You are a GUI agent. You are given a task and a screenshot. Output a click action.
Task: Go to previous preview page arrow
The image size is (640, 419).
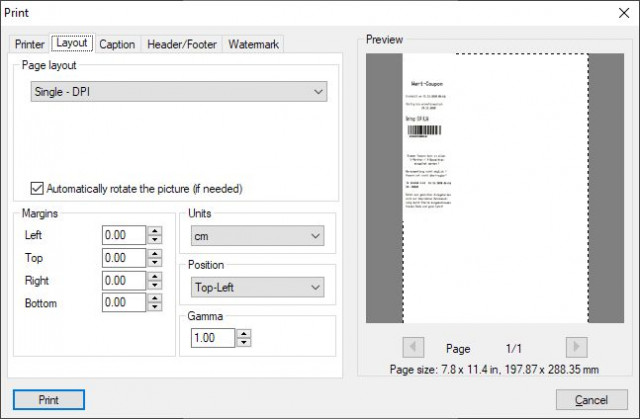pyautogui.click(x=413, y=347)
